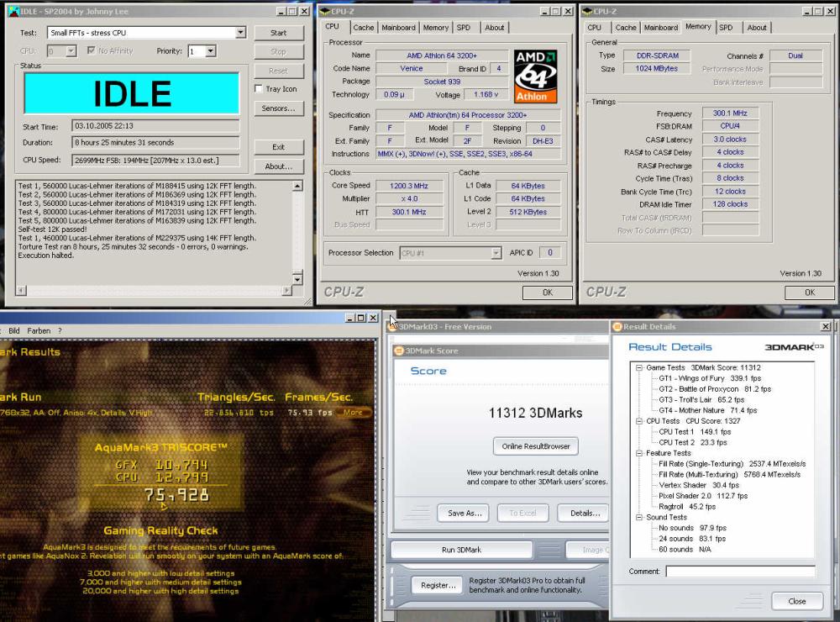
Task: Switch to Cache tab in first CPU-Z
Action: [x=363, y=28]
